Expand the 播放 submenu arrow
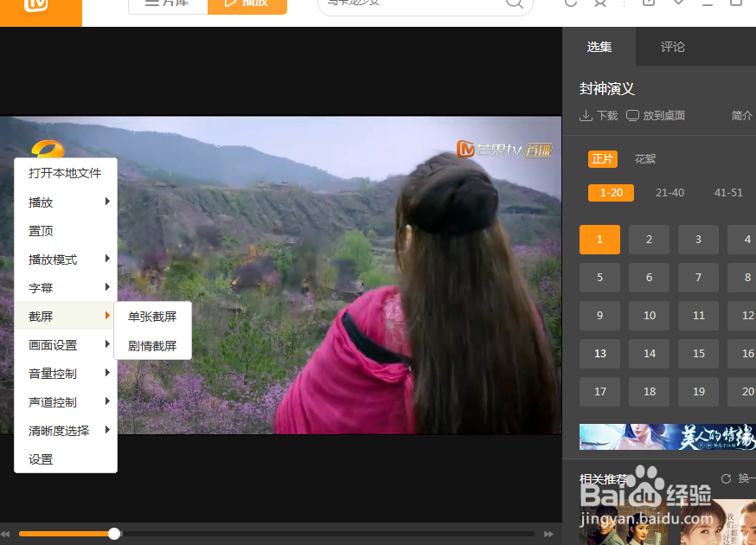756x545 pixels. point(107,201)
